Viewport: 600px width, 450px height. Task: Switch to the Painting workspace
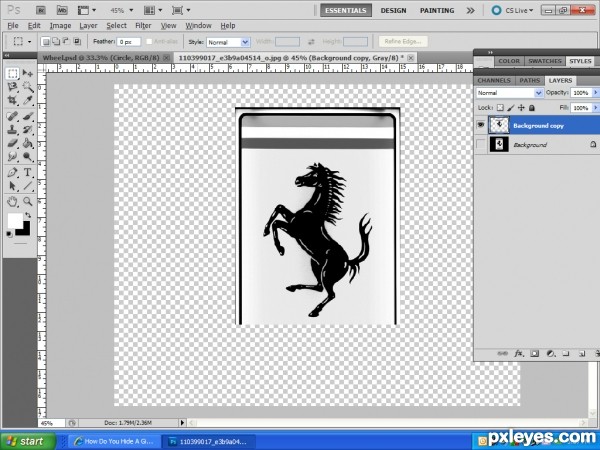click(x=437, y=10)
